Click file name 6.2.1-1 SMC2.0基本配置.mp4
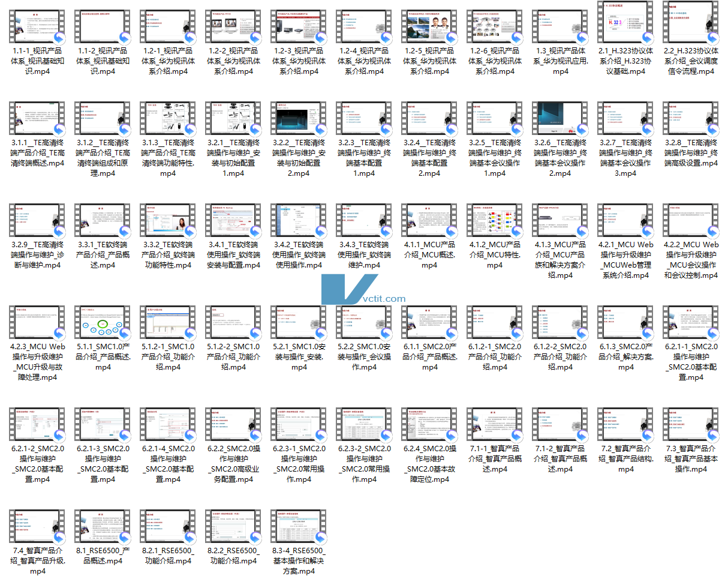 (x=691, y=362)
